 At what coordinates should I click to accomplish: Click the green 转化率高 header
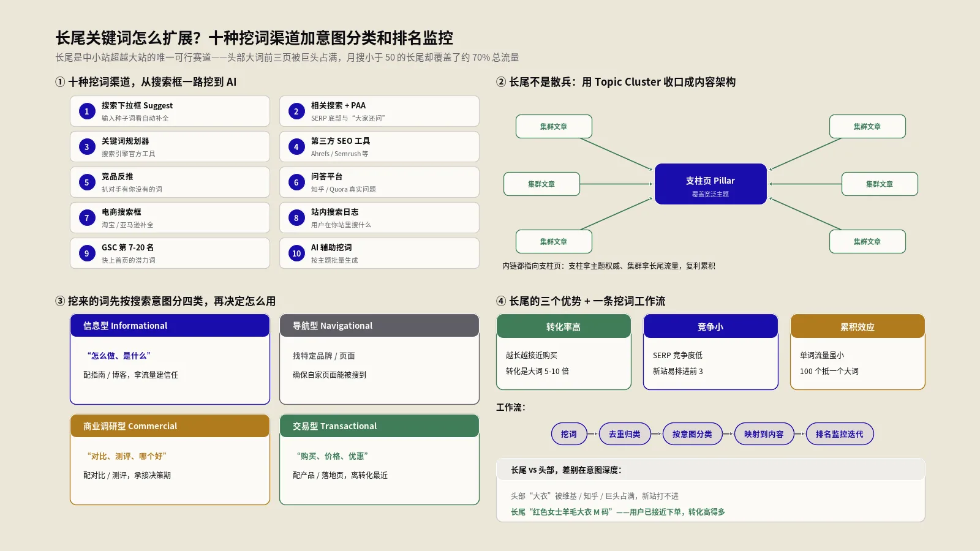click(x=563, y=326)
